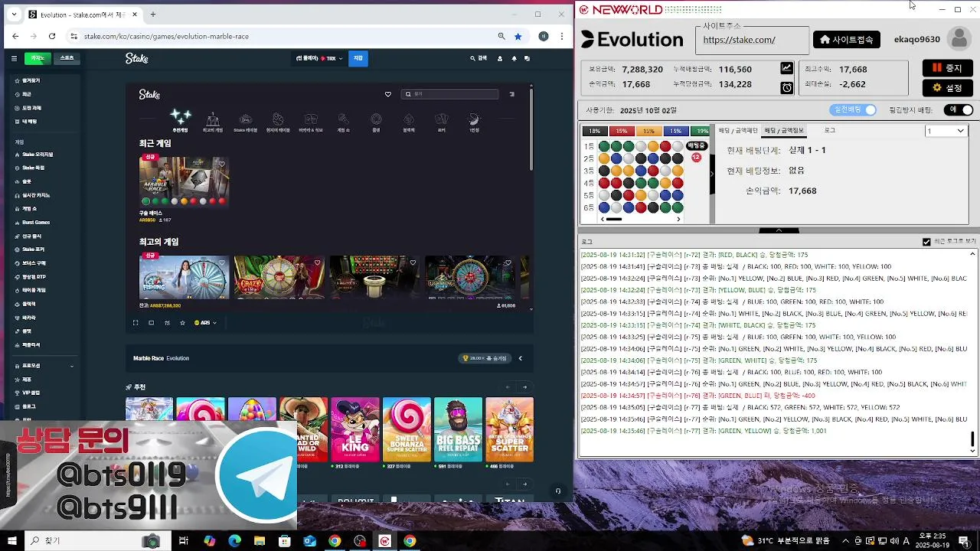Screen dimensions: 980x551
Task: Reload the Stake page in Chrome
Action: [x=52, y=36]
